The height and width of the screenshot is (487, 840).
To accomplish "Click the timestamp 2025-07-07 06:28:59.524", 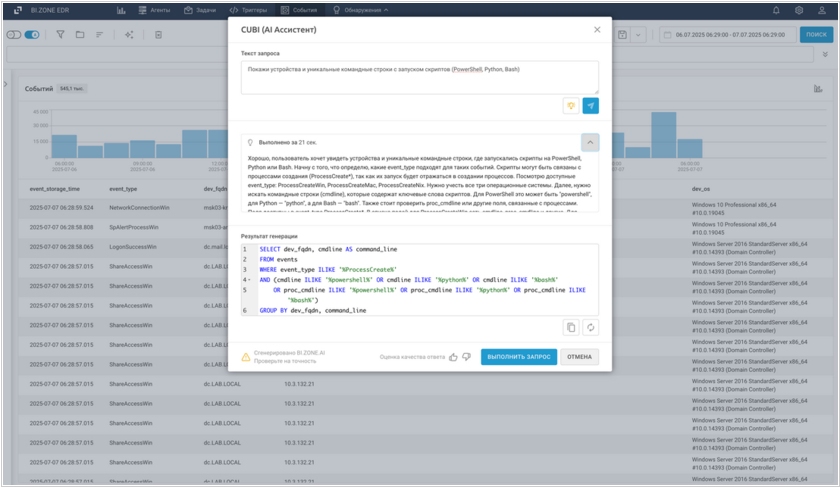I will (62, 208).
